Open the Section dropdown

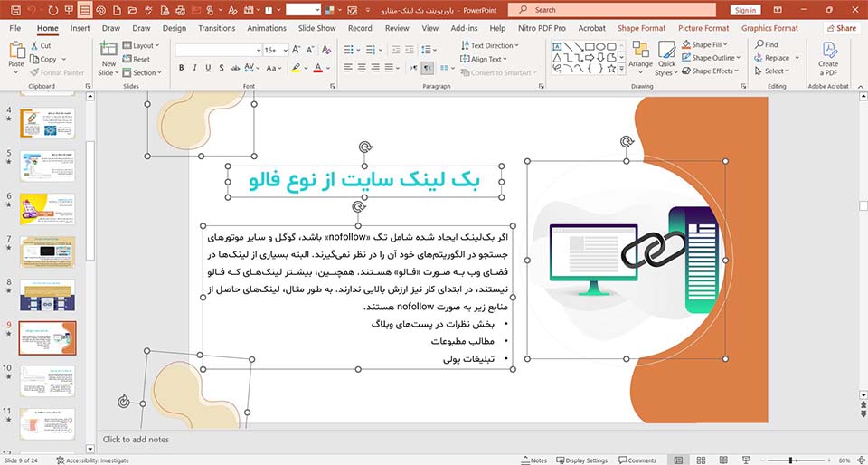(x=142, y=72)
